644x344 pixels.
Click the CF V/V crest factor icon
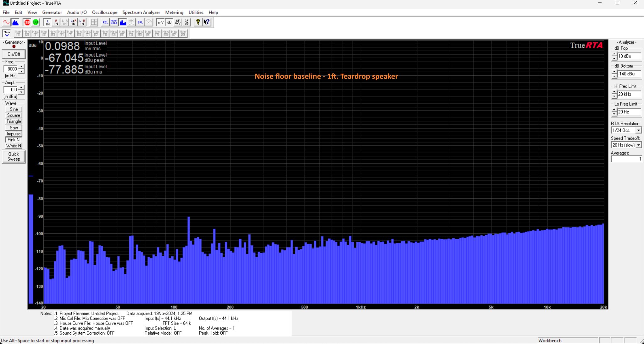(178, 22)
